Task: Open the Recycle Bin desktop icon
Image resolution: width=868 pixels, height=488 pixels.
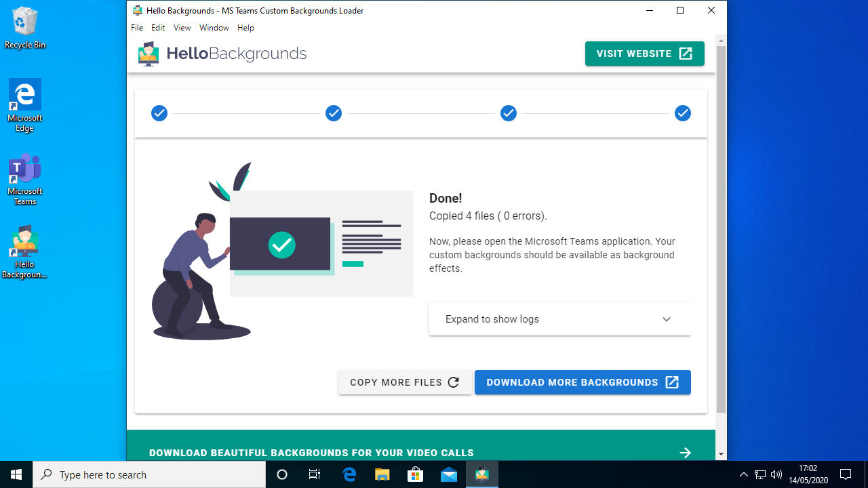Action: tap(25, 28)
